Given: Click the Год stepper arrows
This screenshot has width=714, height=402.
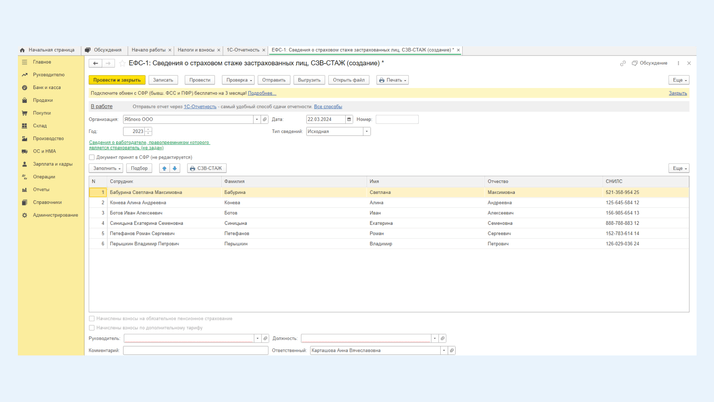Looking at the screenshot, I should (149, 131).
